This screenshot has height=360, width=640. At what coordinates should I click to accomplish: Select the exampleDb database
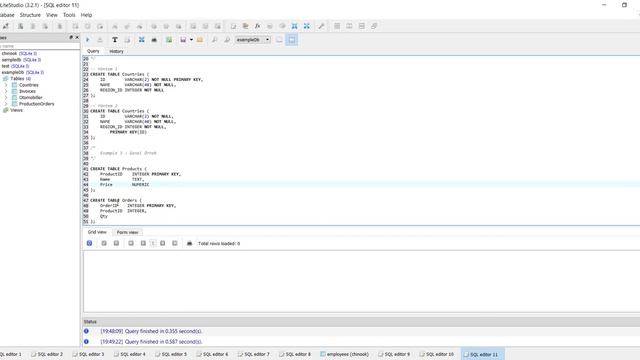coord(22,72)
